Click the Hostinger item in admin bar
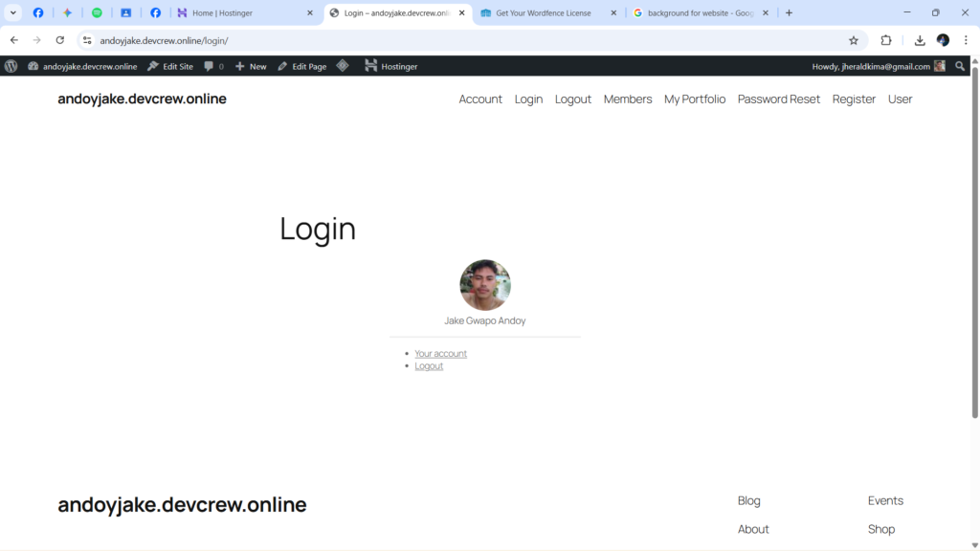The height and width of the screenshot is (551, 980). pos(390,66)
